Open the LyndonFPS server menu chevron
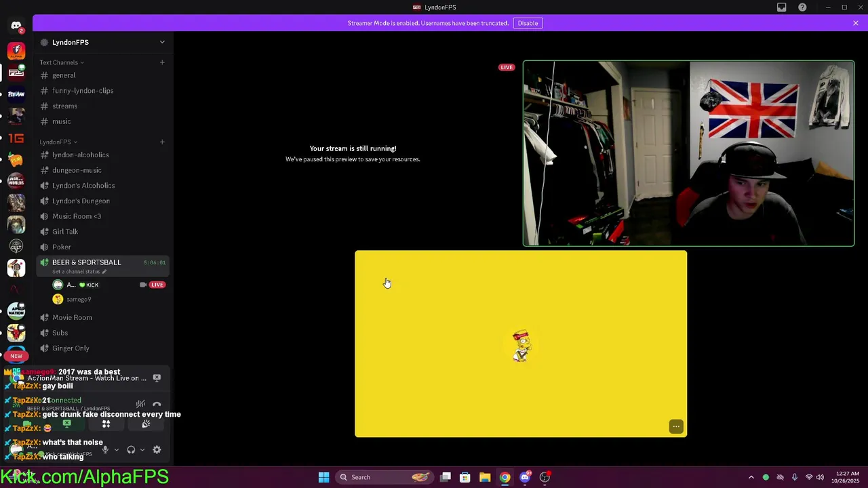The width and height of the screenshot is (868, 488). click(162, 42)
